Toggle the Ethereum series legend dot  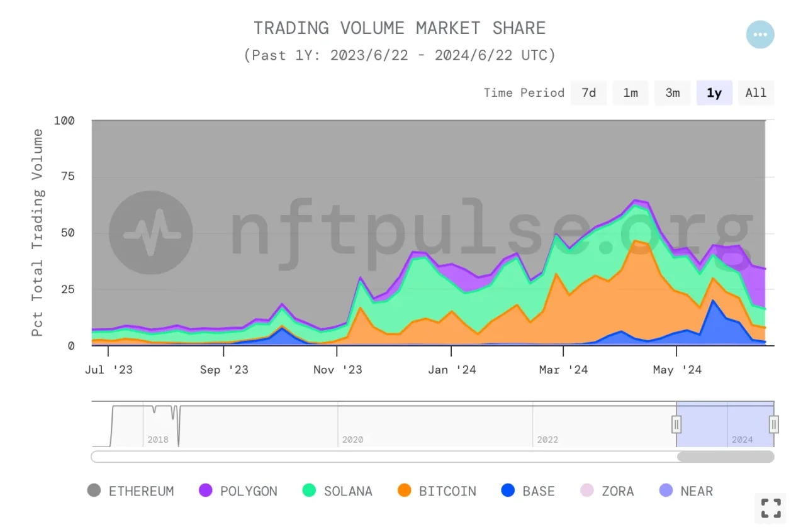(x=94, y=490)
